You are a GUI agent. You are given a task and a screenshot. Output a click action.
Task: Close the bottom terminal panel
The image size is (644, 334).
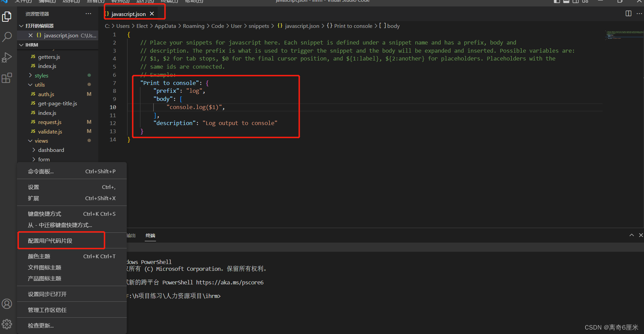pos(641,235)
